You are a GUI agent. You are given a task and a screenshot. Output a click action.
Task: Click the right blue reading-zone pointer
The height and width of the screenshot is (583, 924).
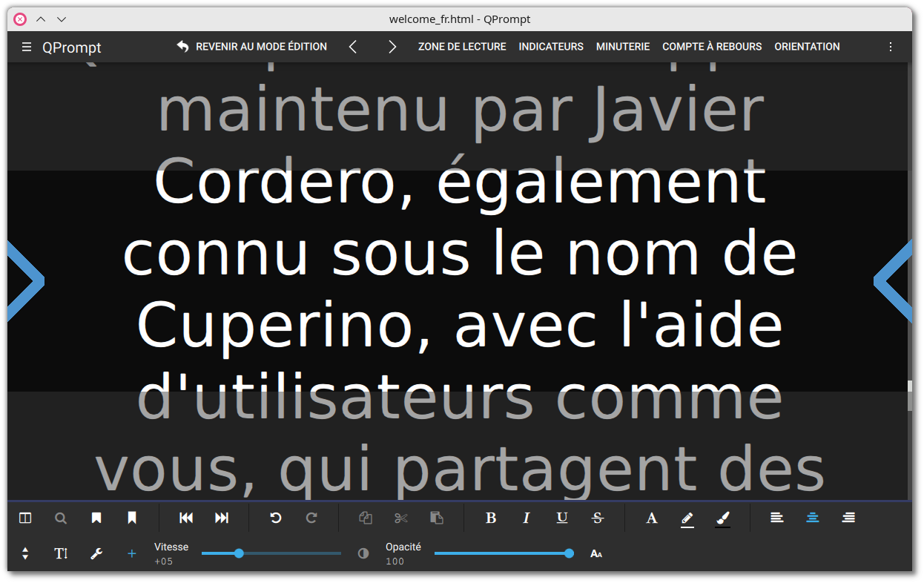click(x=893, y=281)
